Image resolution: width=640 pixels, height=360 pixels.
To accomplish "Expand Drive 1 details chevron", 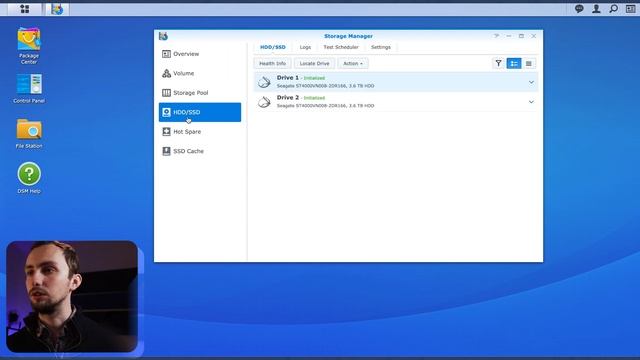I will pyautogui.click(x=531, y=82).
